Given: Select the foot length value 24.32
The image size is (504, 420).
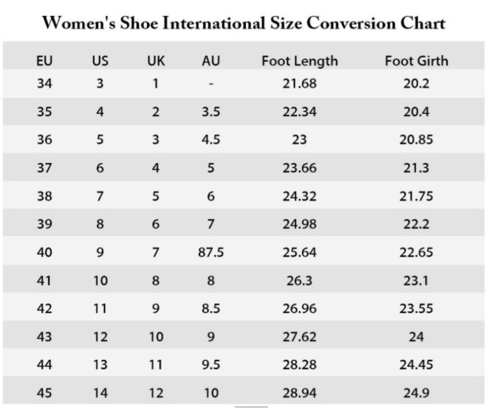Looking at the screenshot, I should tap(299, 196).
